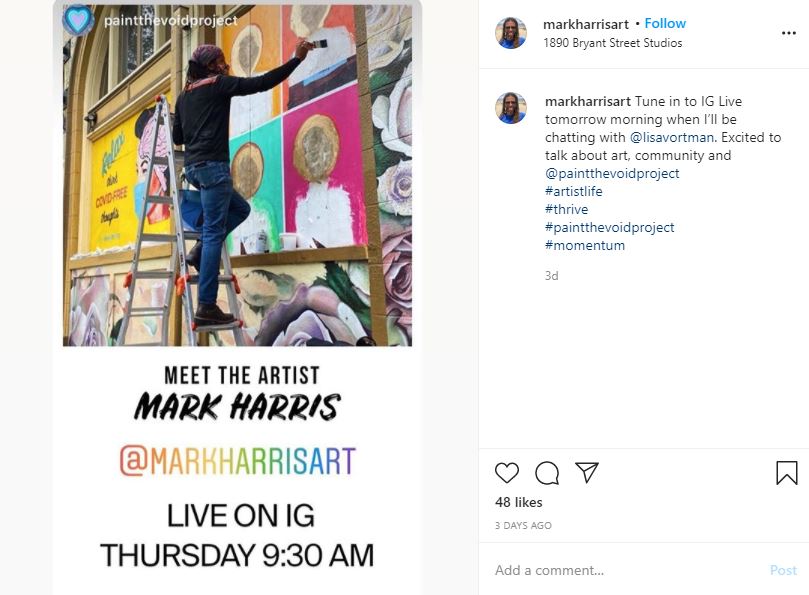Open markharrisart profile picture in header

[511, 33]
